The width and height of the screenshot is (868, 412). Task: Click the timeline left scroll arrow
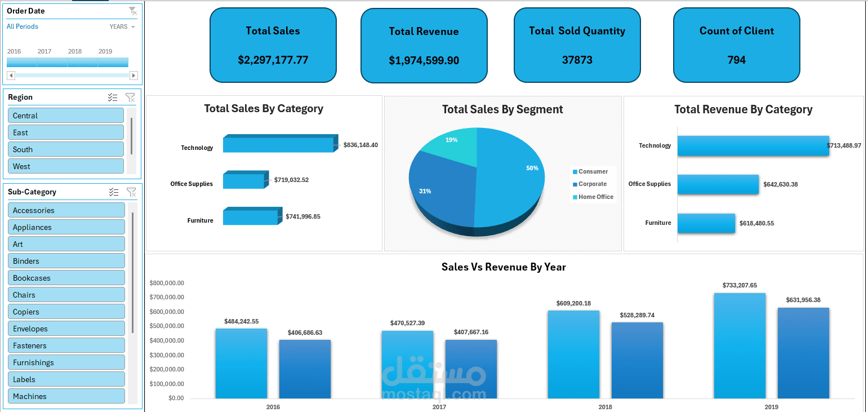coord(11,75)
